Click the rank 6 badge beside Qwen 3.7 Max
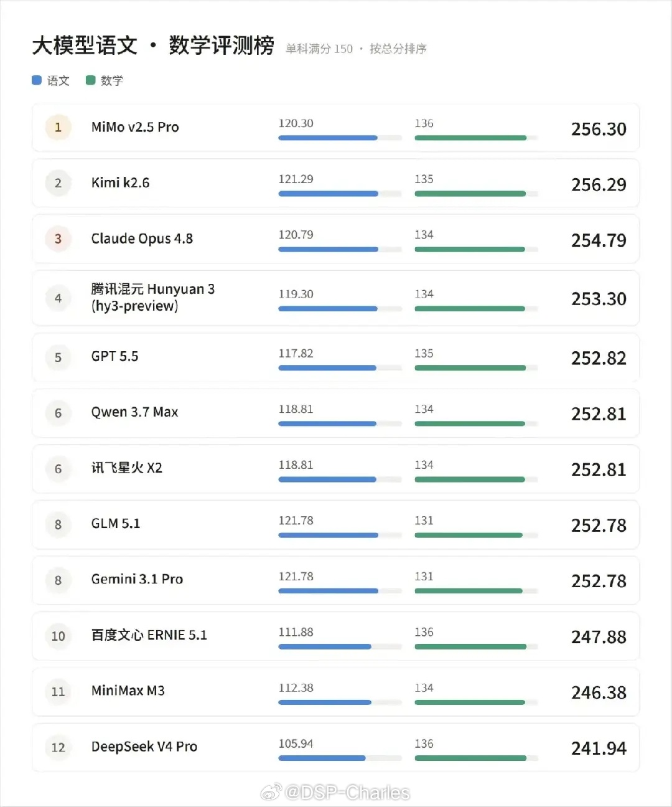 point(58,413)
